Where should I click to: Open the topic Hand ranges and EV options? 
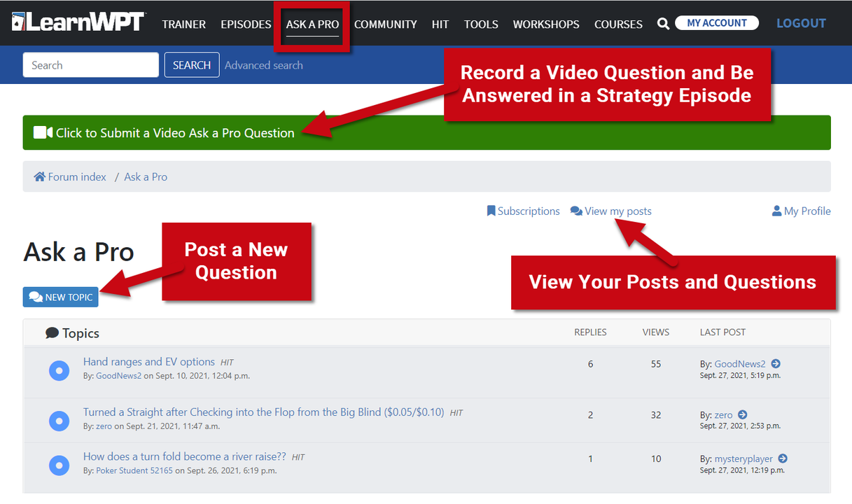click(148, 361)
